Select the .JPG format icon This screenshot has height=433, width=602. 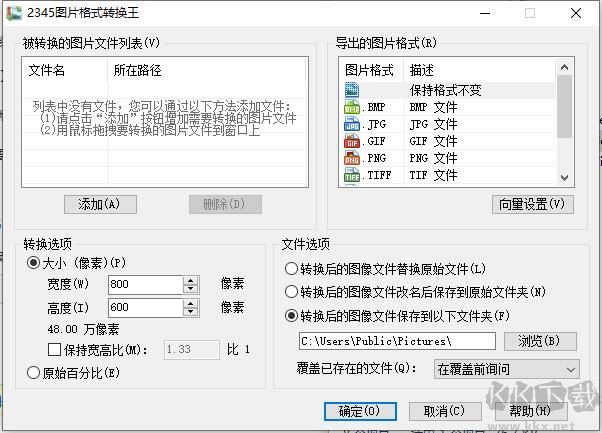coord(352,124)
